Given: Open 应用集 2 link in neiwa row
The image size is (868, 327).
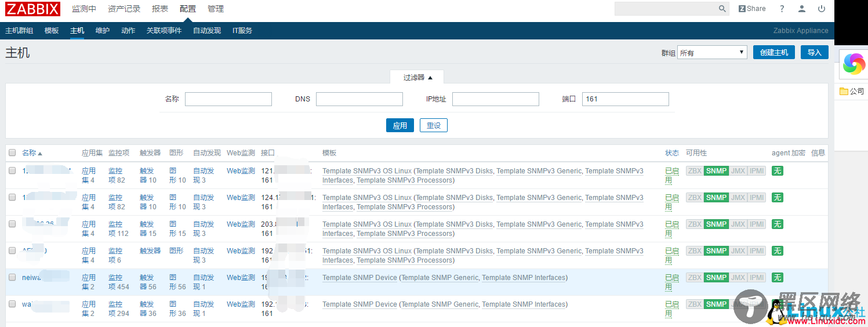Looking at the screenshot, I should 89,282.
